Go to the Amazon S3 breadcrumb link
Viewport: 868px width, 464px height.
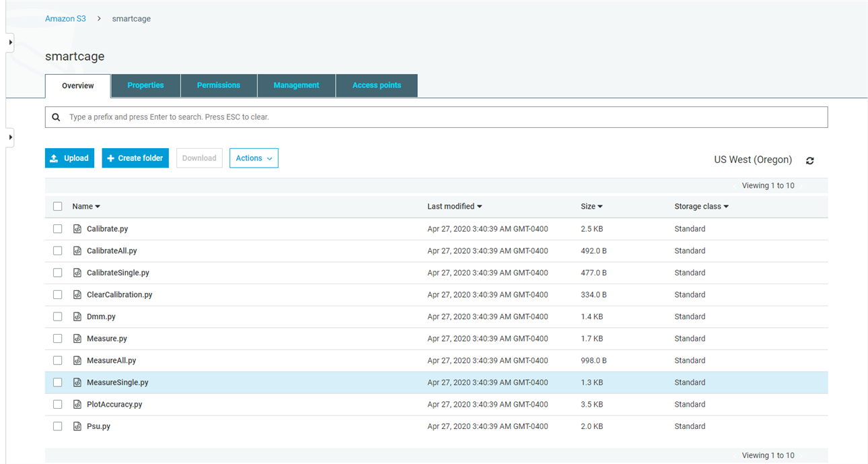[65, 19]
